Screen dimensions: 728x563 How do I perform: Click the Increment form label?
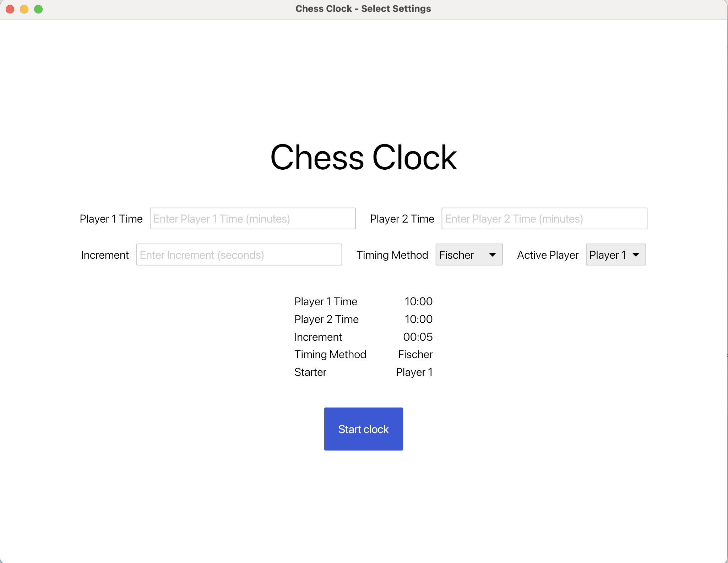point(105,255)
